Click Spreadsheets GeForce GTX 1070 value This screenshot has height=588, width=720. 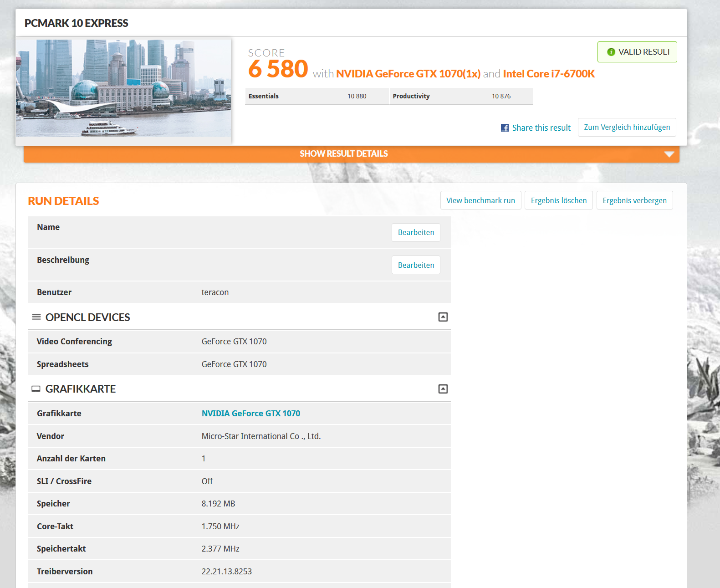[234, 364]
